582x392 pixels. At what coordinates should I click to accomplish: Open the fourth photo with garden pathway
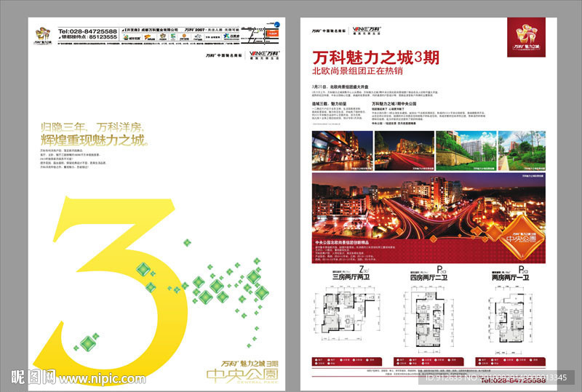(x=522, y=151)
